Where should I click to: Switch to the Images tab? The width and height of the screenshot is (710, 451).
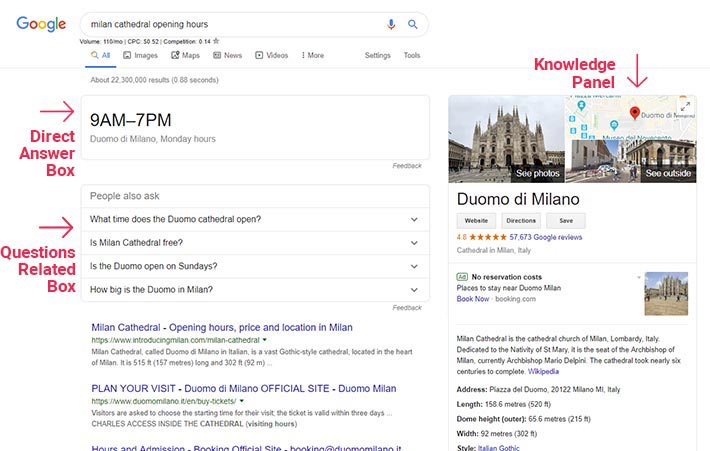(x=140, y=55)
